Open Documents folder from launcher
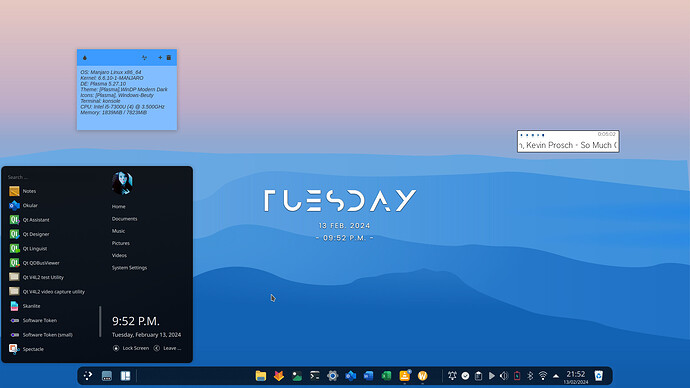 [125, 219]
